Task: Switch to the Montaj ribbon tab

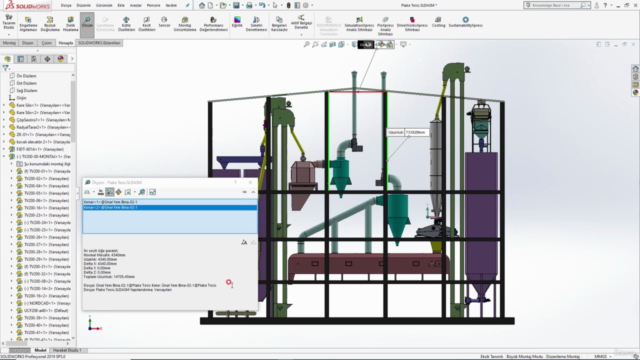Action: pyautogui.click(x=9, y=43)
